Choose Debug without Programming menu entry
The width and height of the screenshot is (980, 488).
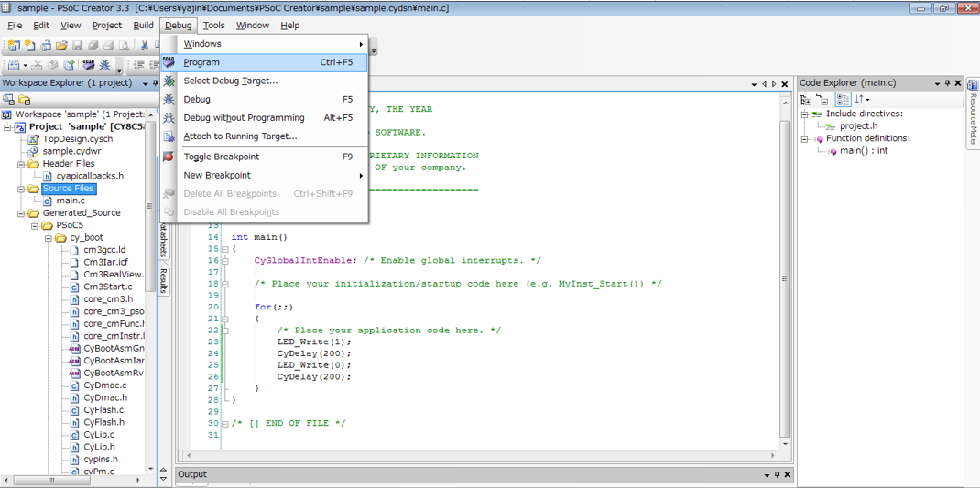[x=265, y=117]
